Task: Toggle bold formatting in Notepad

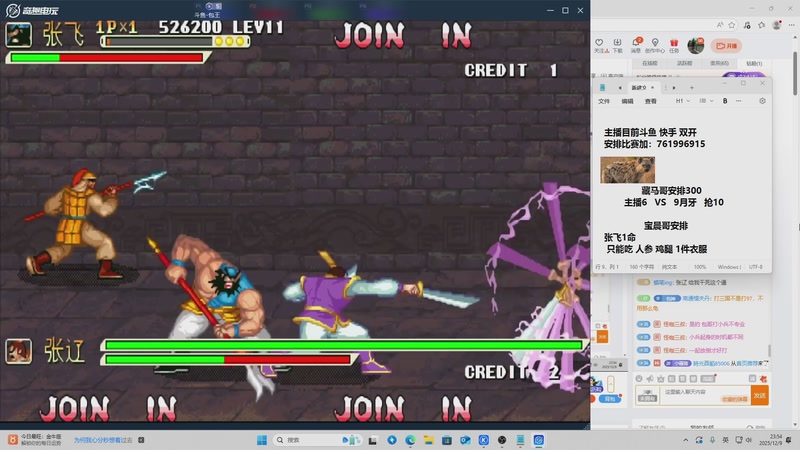Action: click(x=725, y=101)
